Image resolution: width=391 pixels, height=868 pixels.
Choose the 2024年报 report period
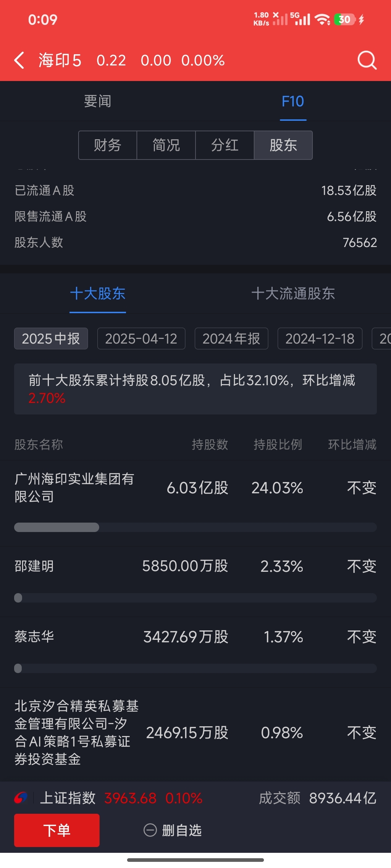231,339
